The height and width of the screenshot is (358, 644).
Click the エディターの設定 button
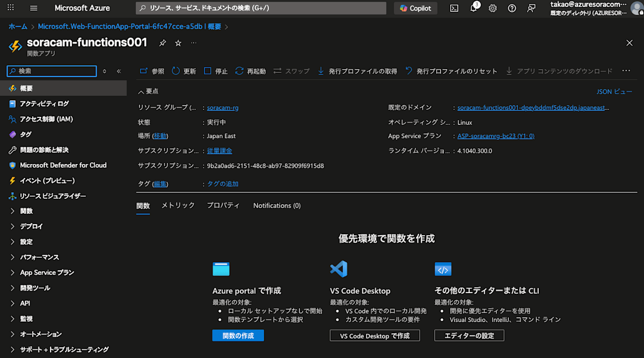pos(469,335)
